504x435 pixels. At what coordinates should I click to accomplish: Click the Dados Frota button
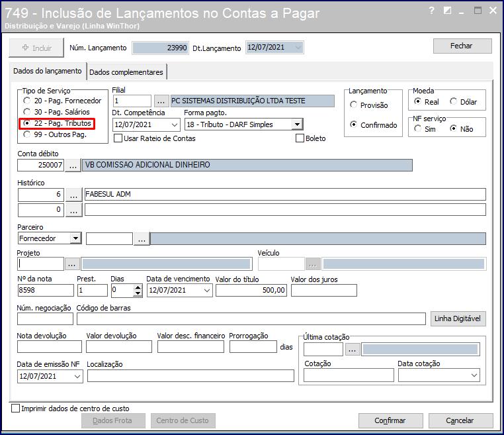pyautogui.click(x=112, y=420)
